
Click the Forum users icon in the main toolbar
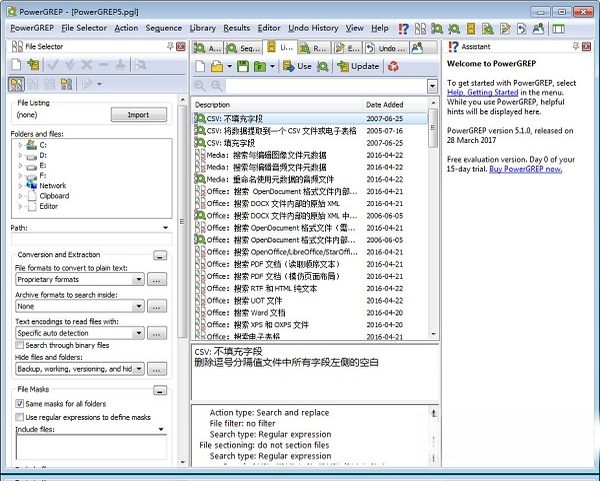538,29
